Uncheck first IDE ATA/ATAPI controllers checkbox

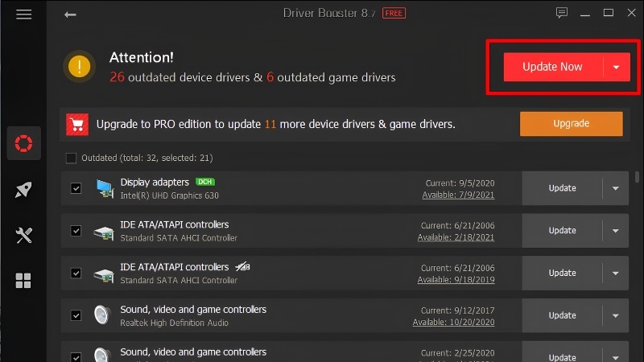point(76,231)
